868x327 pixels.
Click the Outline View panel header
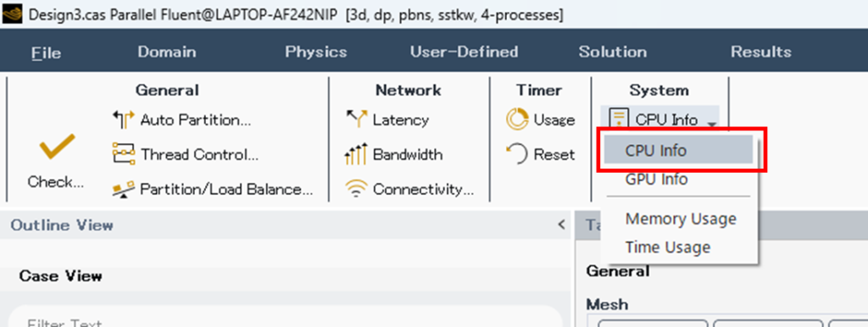(286, 224)
